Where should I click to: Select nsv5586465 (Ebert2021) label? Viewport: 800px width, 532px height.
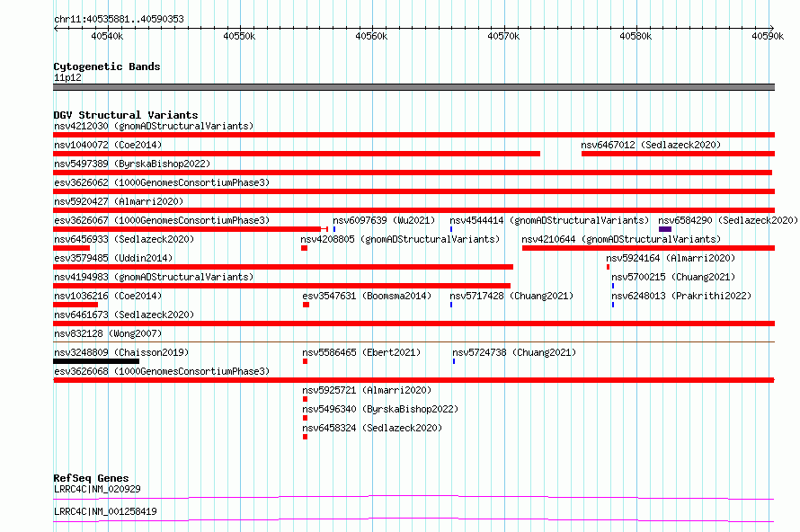click(x=361, y=352)
